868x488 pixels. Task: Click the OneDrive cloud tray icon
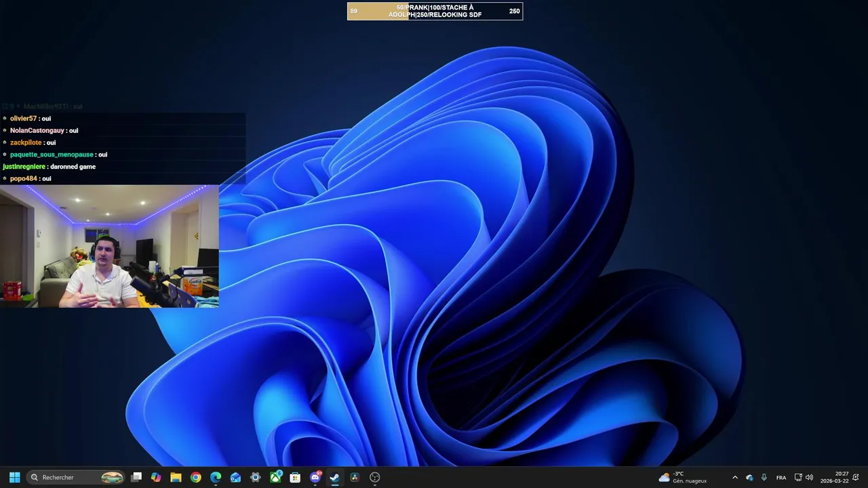749,477
